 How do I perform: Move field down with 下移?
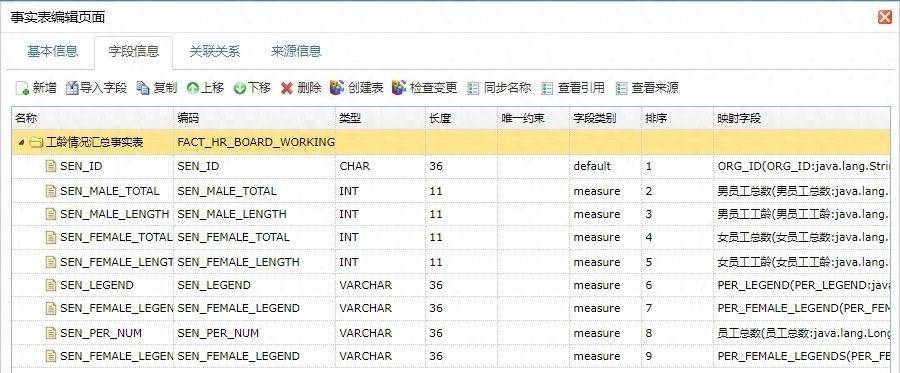(252, 88)
